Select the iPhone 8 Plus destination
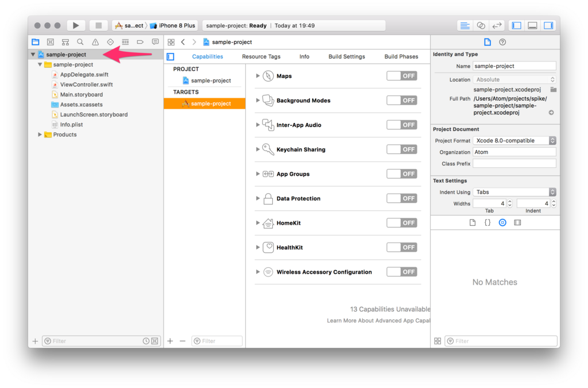The width and height of the screenshot is (588, 388). [x=173, y=25]
